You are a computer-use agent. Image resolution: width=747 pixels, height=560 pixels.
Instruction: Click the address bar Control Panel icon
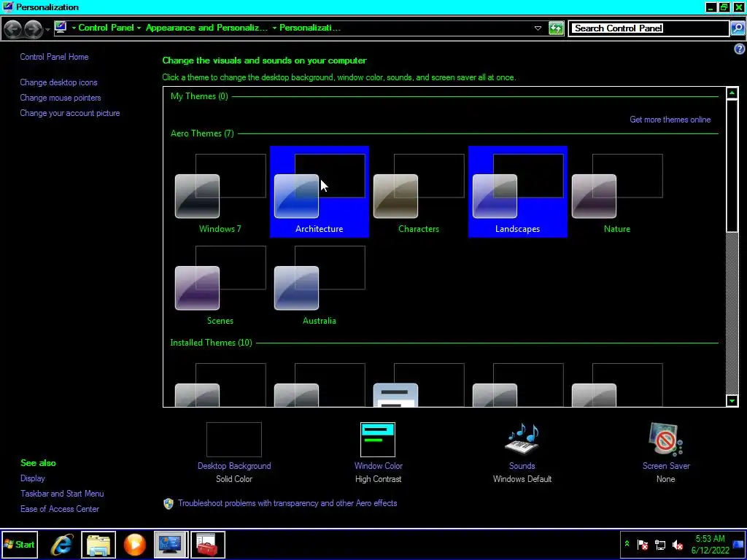[61, 28]
